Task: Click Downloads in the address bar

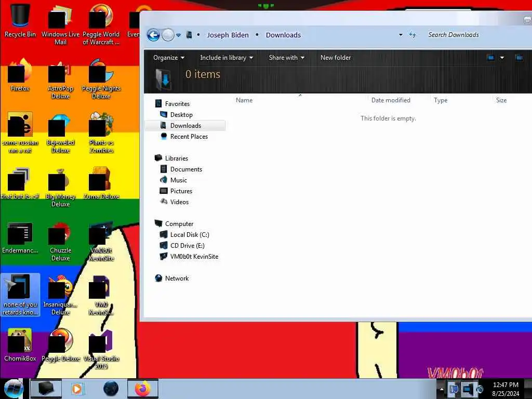Action: click(283, 35)
